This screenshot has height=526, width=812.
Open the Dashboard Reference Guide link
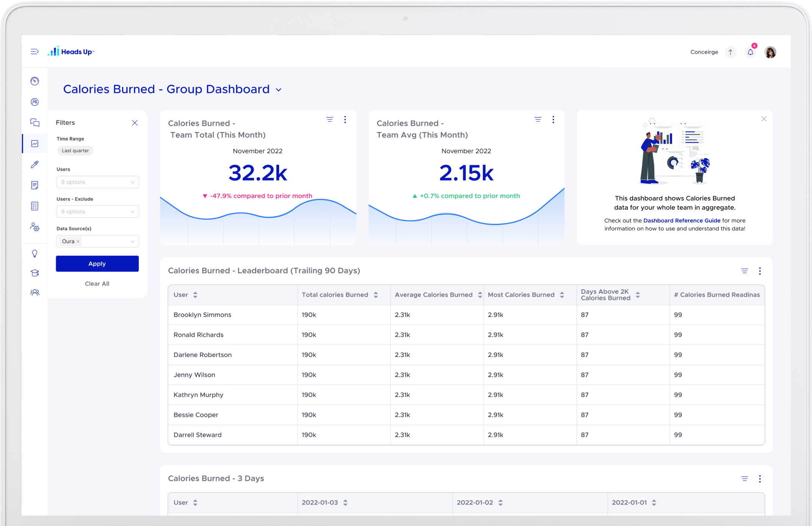coord(682,221)
